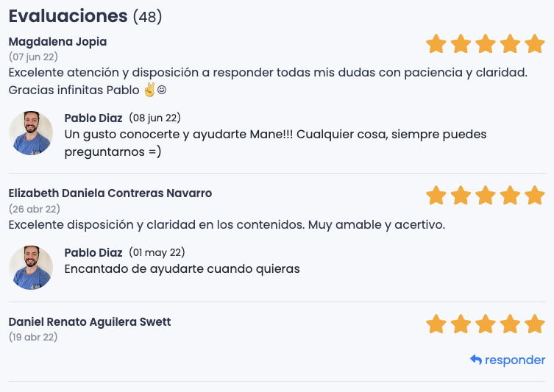Click fourth star in Elizabeth Contreras's rating

click(x=510, y=195)
